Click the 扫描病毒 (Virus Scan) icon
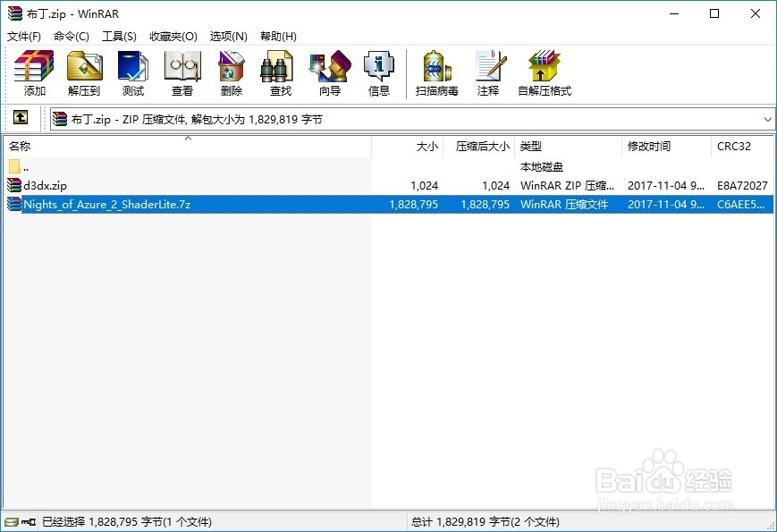The height and width of the screenshot is (532, 777). click(x=436, y=73)
